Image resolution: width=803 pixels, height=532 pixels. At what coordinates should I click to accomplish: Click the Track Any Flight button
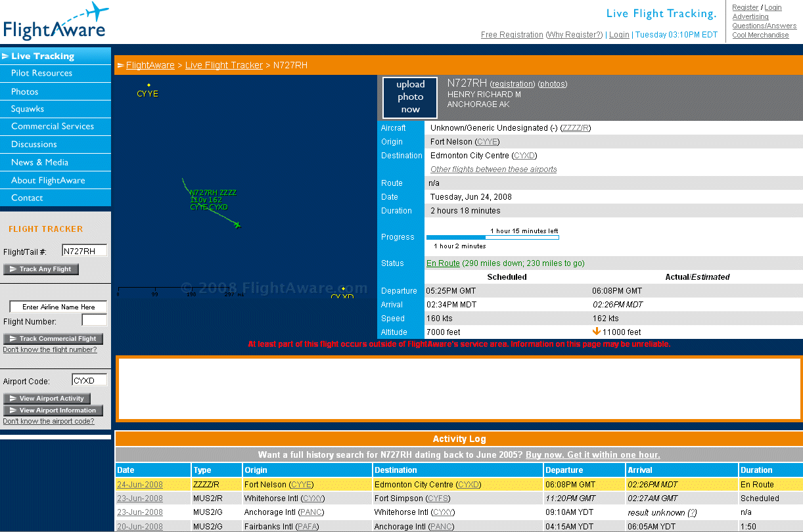click(41, 269)
